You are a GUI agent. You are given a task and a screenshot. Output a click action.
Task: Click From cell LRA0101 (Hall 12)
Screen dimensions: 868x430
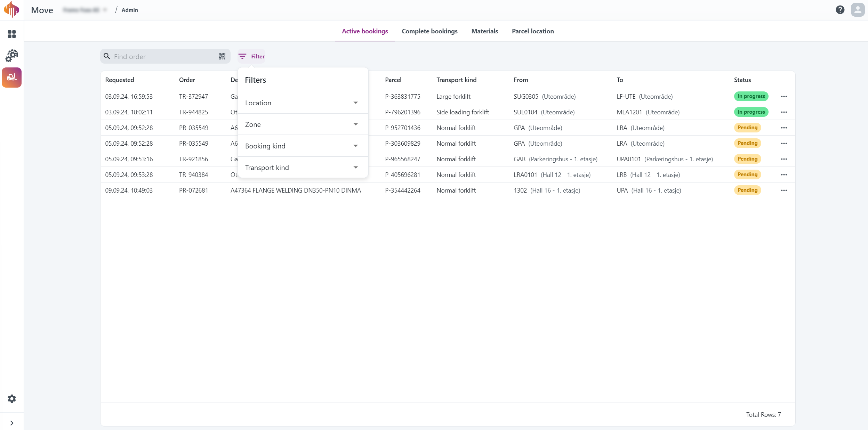[x=552, y=175]
